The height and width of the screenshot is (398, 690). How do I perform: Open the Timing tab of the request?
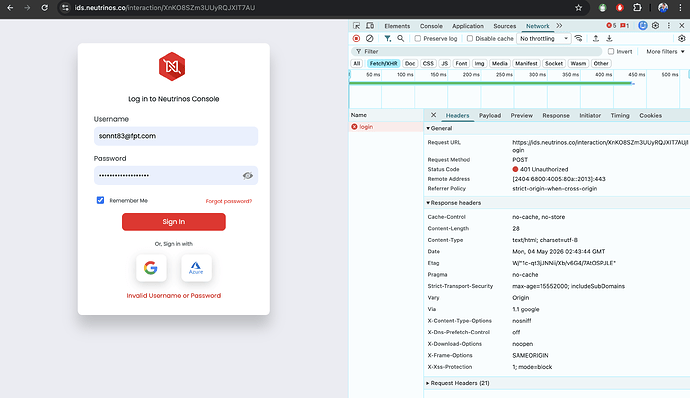pyautogui.click(x=620, y=115)
